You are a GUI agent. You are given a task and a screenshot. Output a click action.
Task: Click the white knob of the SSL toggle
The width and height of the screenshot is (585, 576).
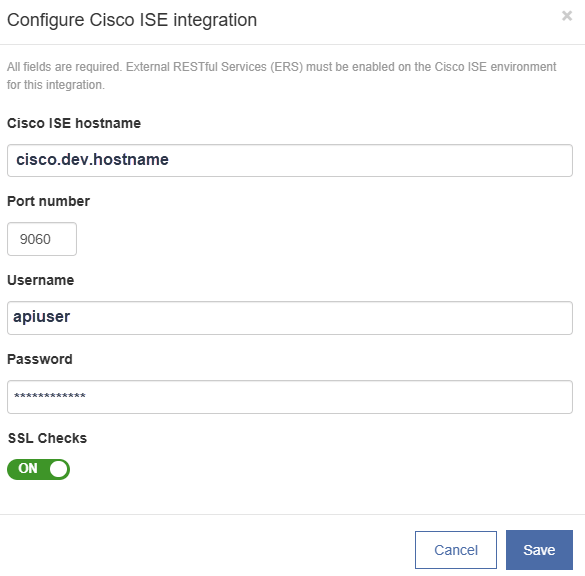pos(59,469)
